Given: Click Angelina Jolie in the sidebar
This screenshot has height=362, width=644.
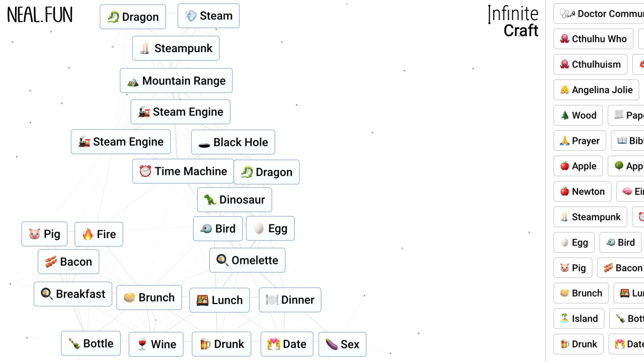Looking at the screenshot, I should tap(596, 90).
